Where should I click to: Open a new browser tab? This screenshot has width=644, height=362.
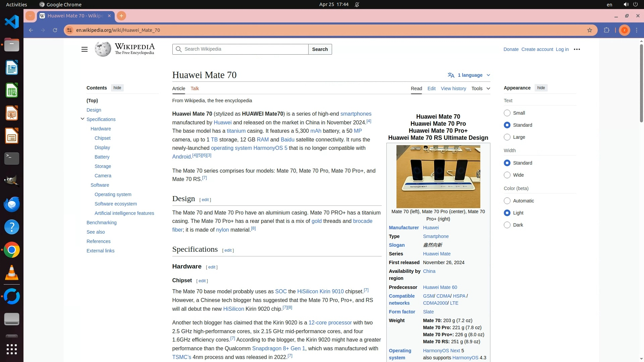(x=121, y=16)
